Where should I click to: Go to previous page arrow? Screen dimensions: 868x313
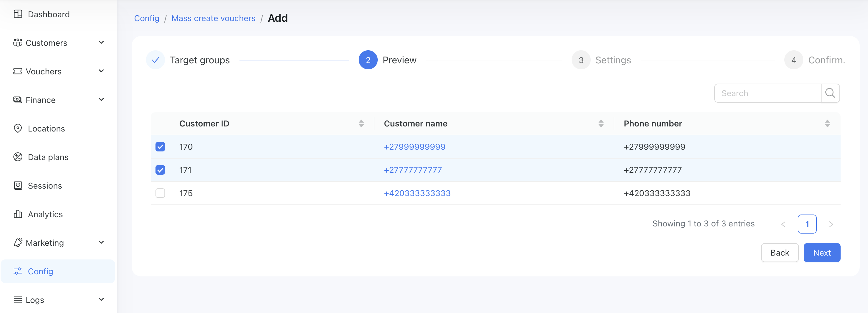pyautogui.click(x=783, y=224)
